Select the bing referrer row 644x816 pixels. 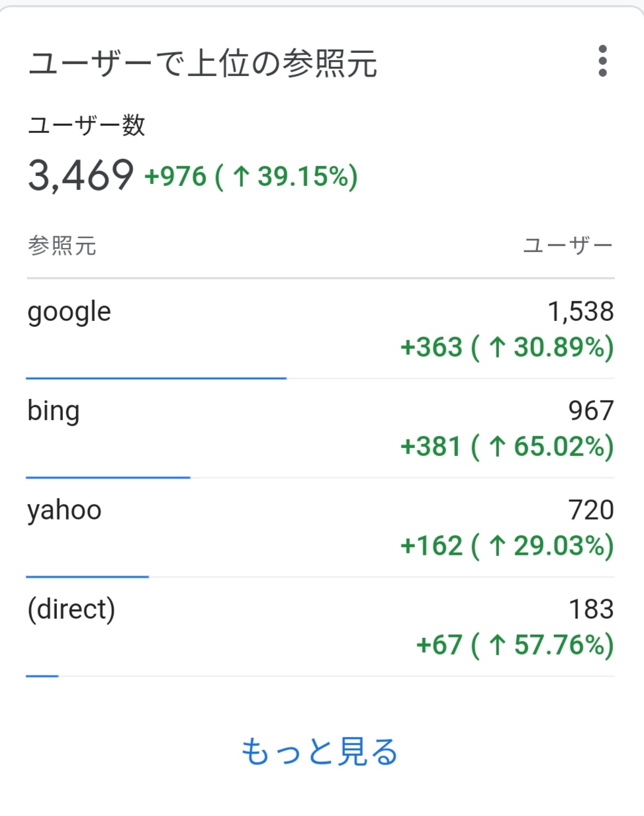320,428
